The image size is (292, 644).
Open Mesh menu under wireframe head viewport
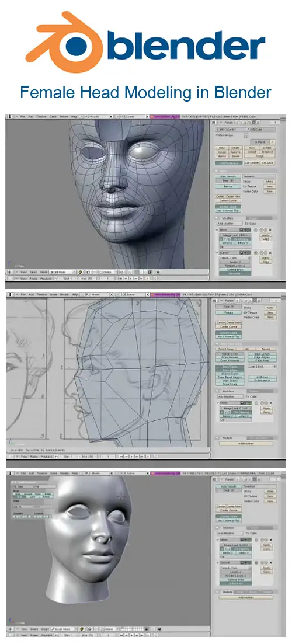(44, 272)
